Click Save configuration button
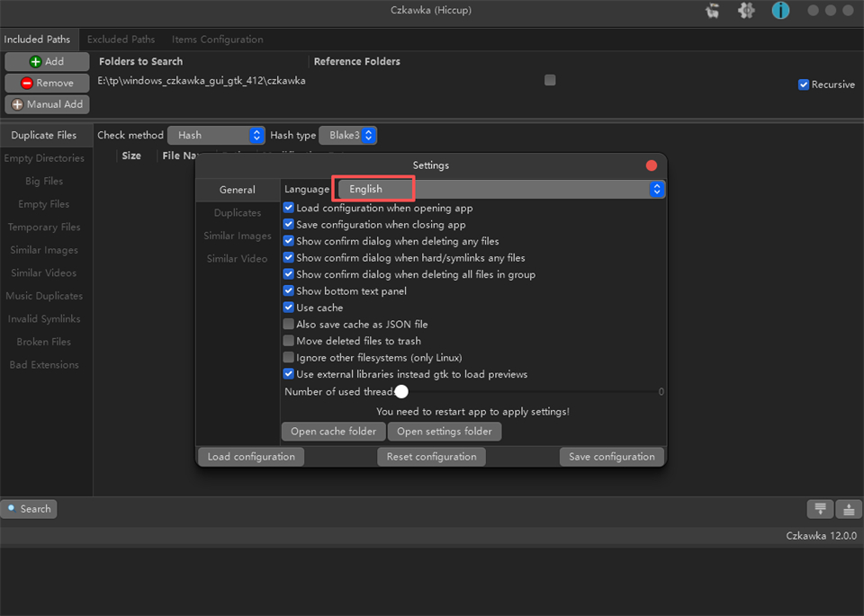This screenshot has height=616, width=864. [612, 457]
